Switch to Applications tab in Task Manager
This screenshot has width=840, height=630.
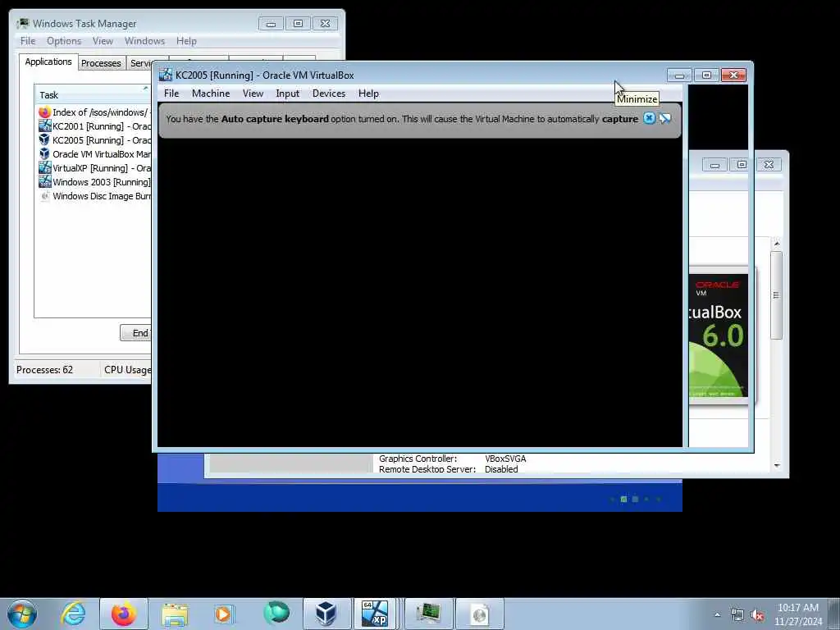pyautogui.click(x=48, y=62)
